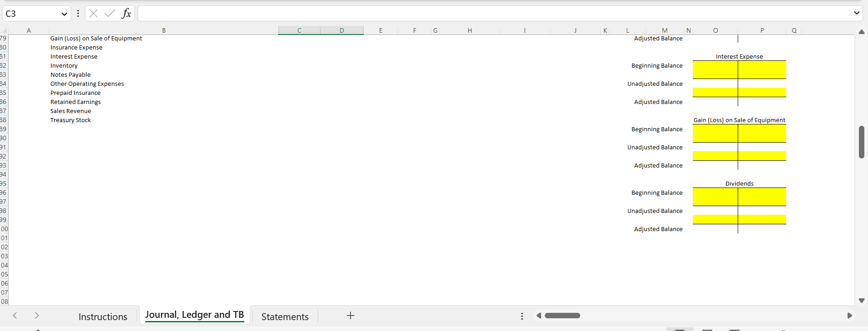Open the Insert Function (fx) dialog

click(126, 14)
